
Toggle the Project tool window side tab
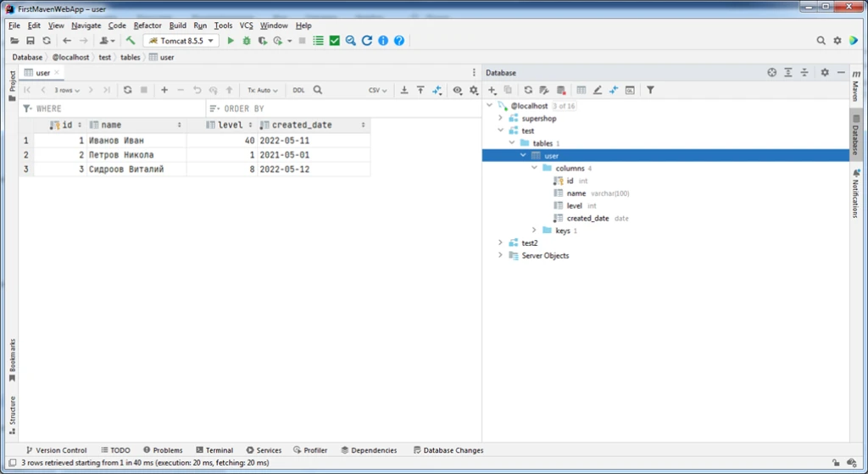pyautogui.click(x=12, y=81)
